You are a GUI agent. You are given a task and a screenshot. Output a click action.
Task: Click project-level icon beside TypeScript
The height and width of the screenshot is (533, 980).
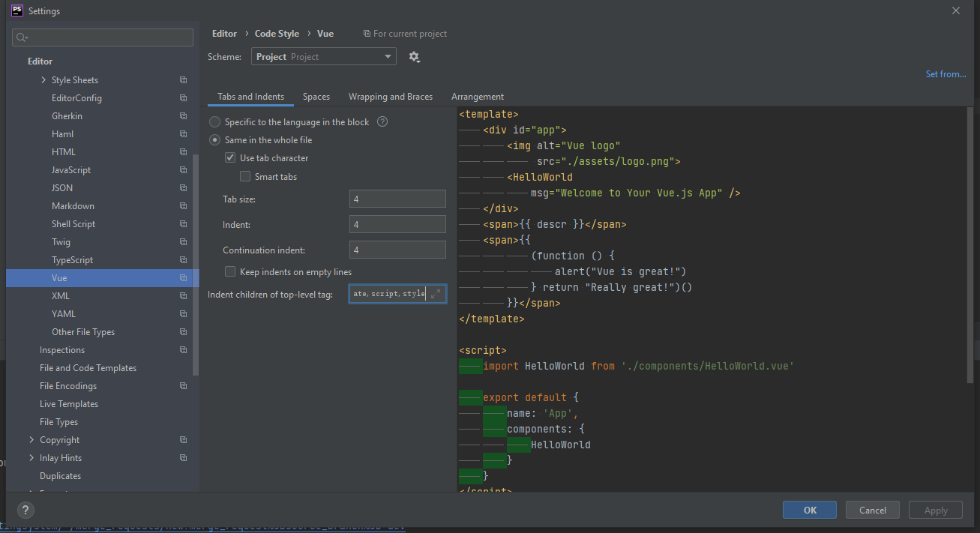[183, 260]
